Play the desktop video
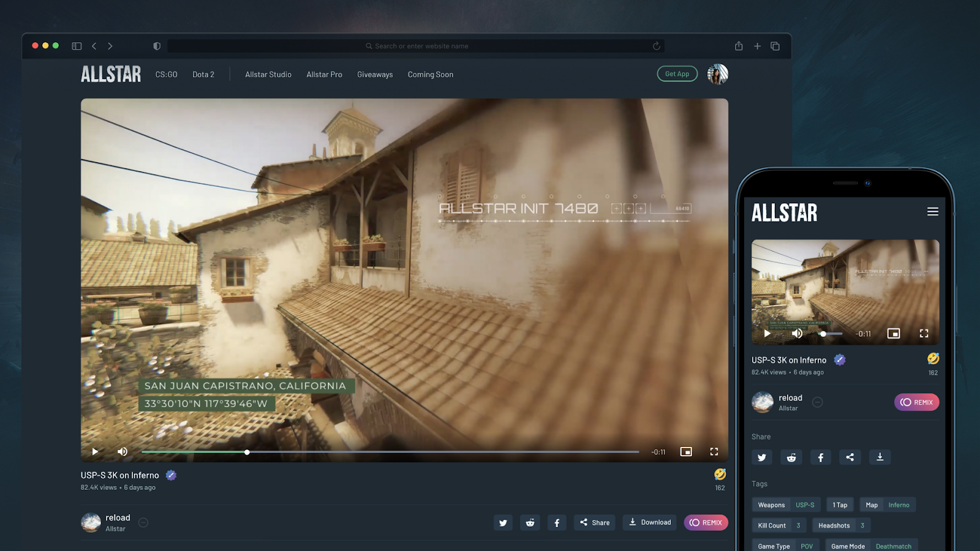980x551 pixels. click(x=95, y=452)
